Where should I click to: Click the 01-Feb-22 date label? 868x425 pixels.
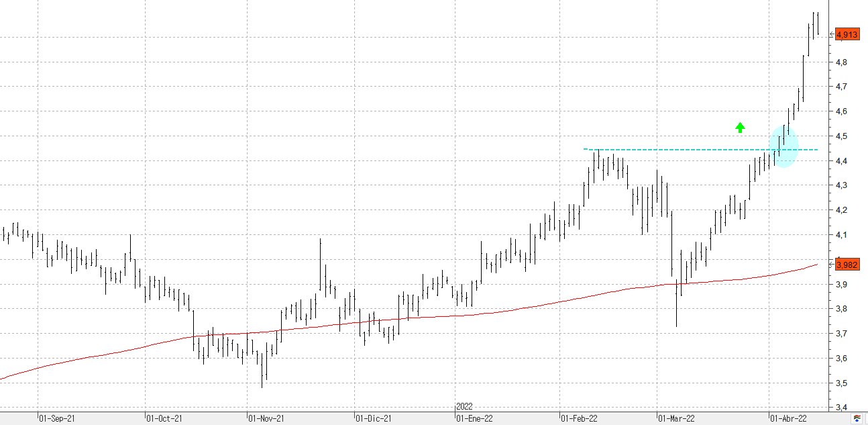(x=579, y=418)
